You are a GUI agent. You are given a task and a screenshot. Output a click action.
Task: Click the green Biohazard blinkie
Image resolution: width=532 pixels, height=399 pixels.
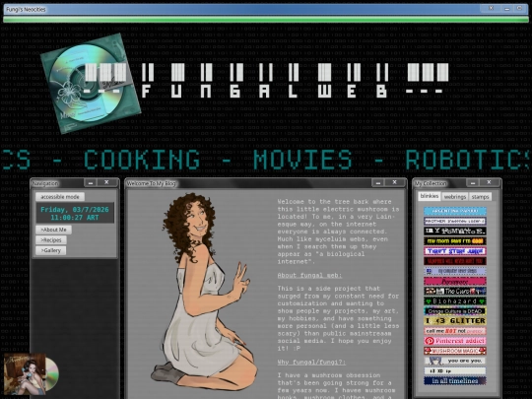coord(455,300)
